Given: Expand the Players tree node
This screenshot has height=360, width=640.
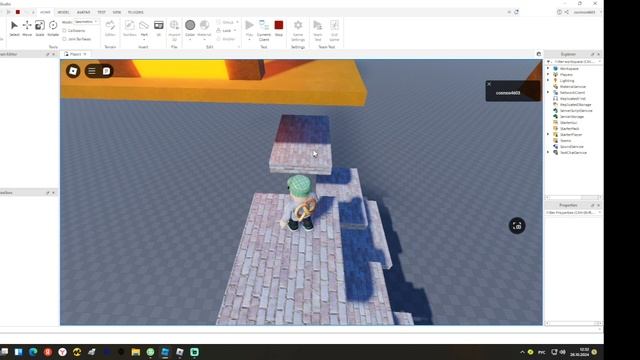Looking at the screenshot, I should (548, 74).
